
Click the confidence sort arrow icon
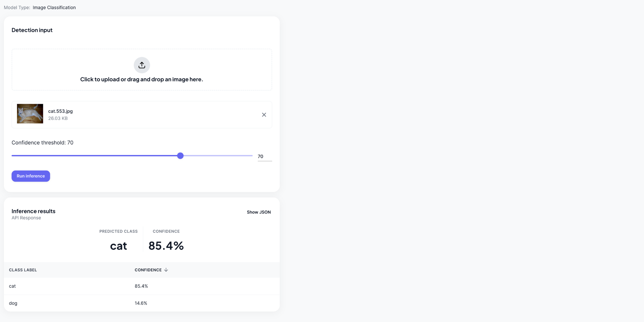coord(166,270)
